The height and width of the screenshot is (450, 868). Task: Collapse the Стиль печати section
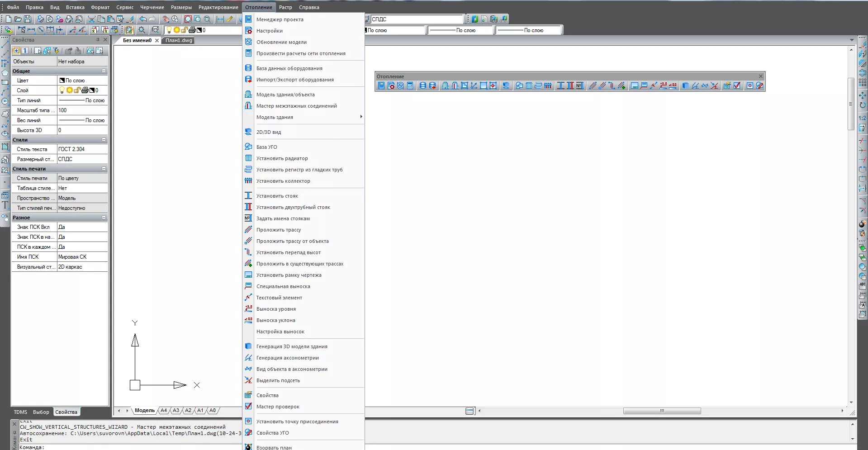point(104,169)
